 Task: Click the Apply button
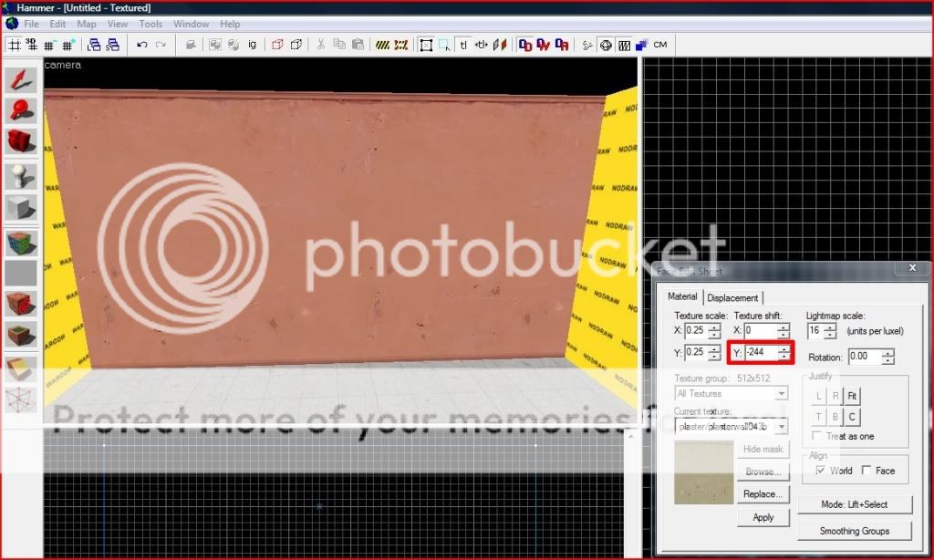pos(763,517)
